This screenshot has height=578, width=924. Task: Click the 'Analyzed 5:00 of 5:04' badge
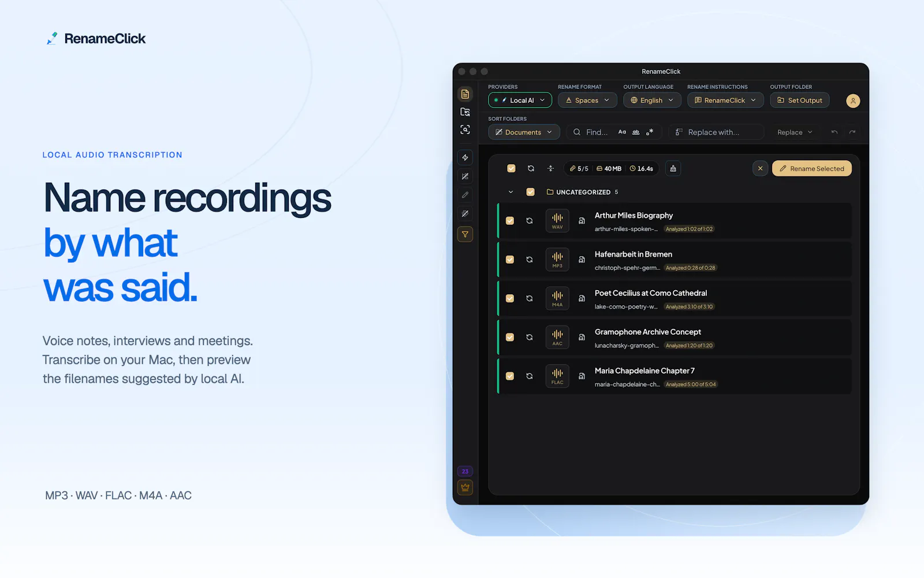(690, 384)
